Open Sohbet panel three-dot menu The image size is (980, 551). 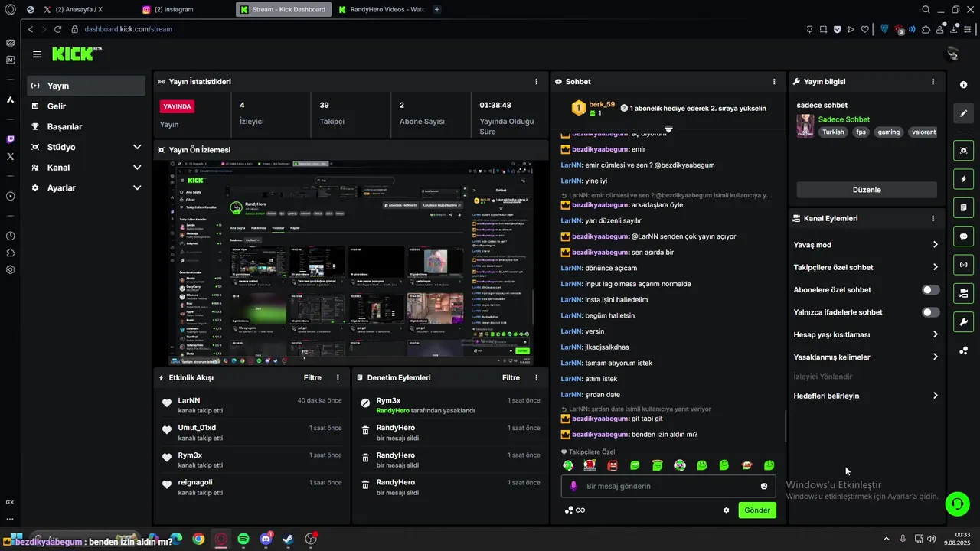coord(774,81)
